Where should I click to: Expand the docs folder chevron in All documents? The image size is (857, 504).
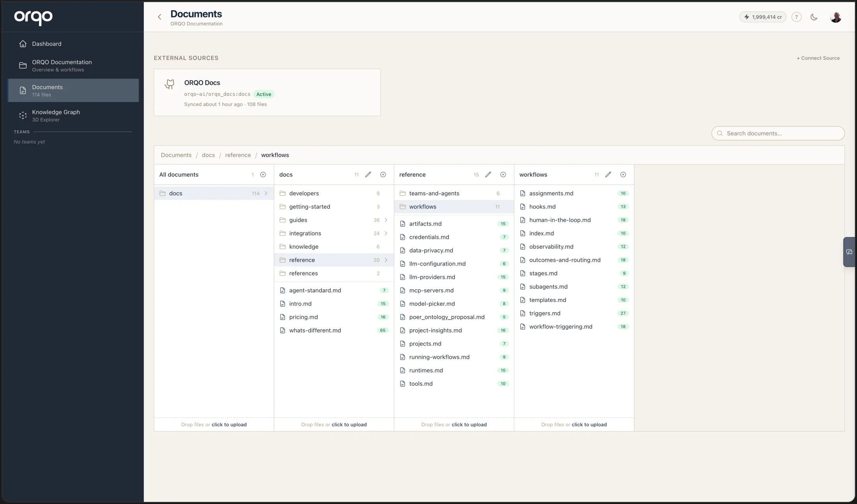coord(266,193)
